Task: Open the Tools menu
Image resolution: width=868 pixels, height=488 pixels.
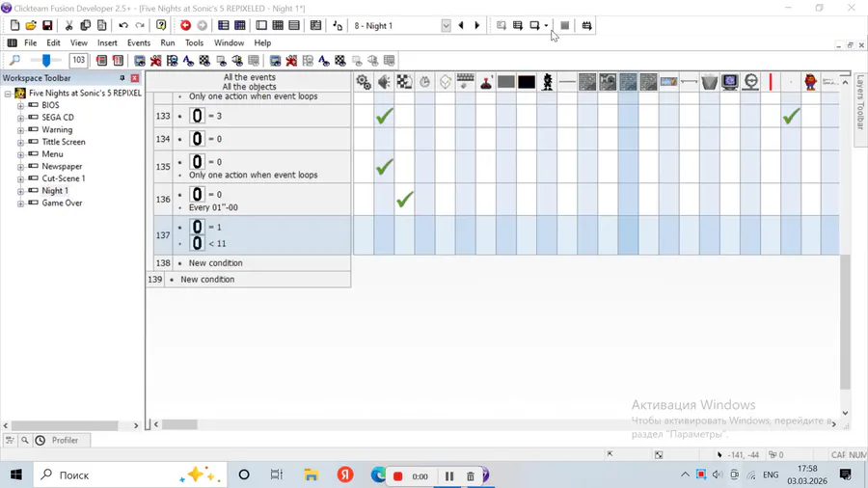Action: 194,42
